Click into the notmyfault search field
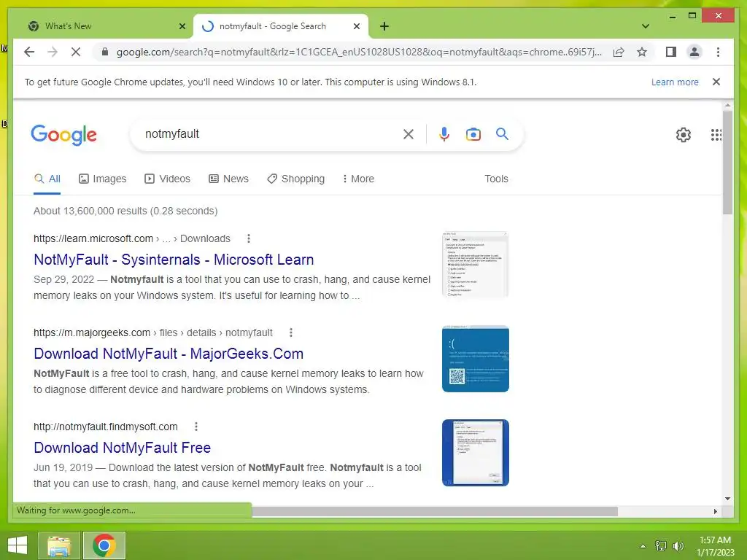The height and width of the screenshot is (560, 747). click(x=269, y=134)
